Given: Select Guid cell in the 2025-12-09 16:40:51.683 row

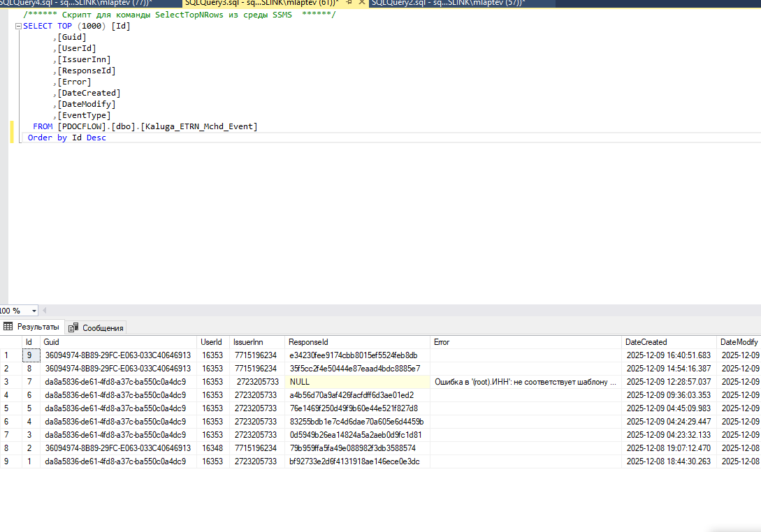Looking at the screenshot, I should [118, 355].
